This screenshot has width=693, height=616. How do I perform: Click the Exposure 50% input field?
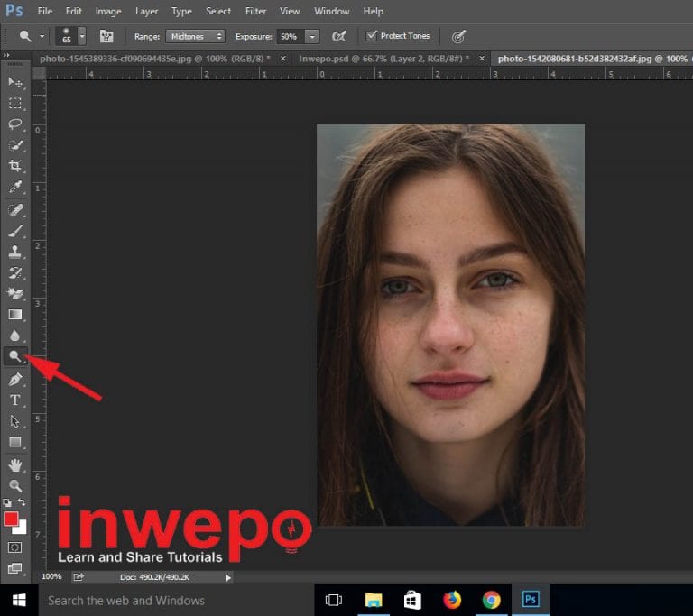[291, 37]
